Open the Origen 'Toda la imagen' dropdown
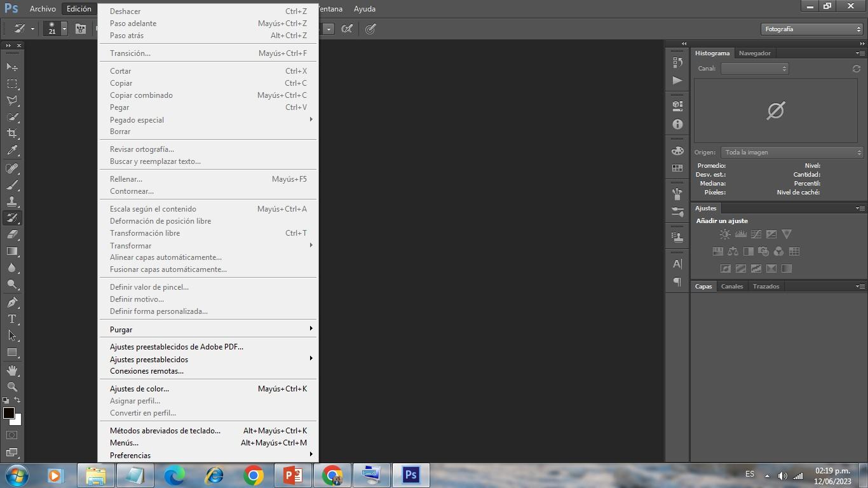Image resolution: width=868 pixels, height=488 pixels. pos(792,152)
